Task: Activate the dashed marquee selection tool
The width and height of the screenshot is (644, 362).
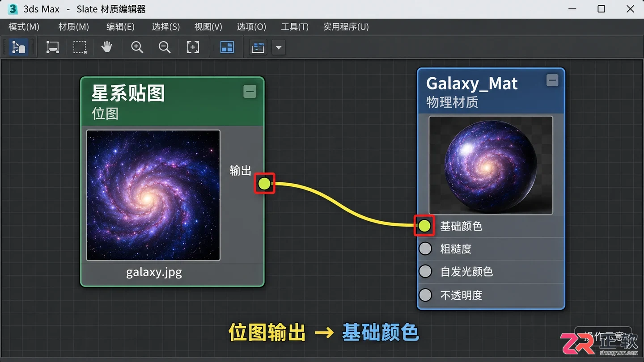Action: [x=80, y=47]
